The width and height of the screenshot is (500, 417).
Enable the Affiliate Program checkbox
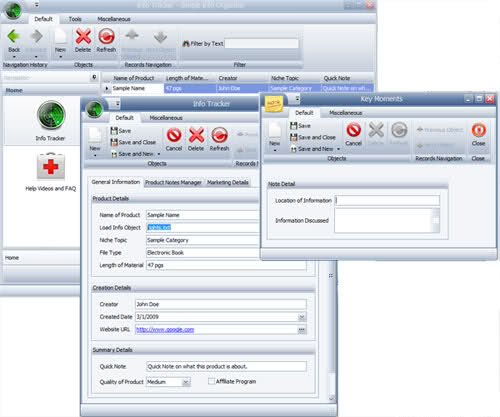tap(211, 381)
